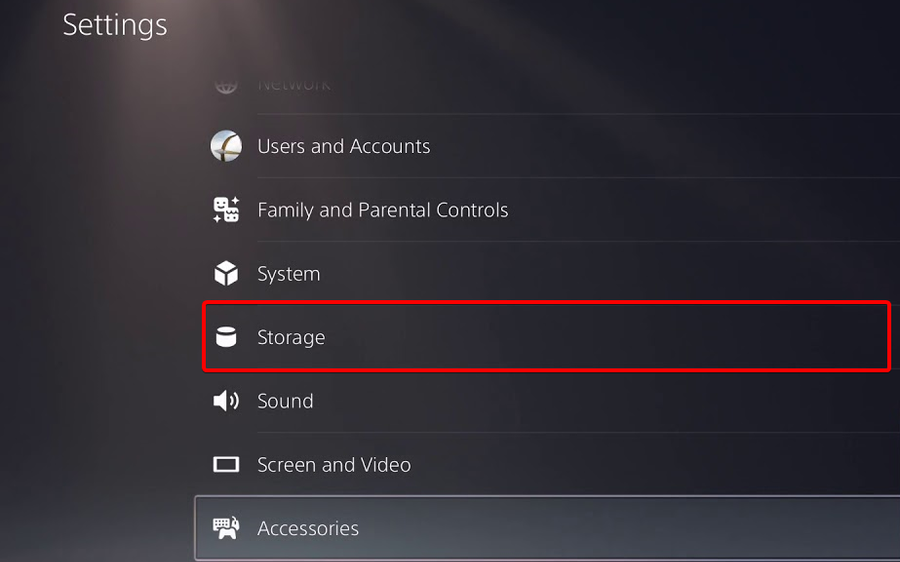The height and width of the screenshot is (562, 900).
Task: Select the Users and Accounts avatar icon
Action: (x=226, y=146)
